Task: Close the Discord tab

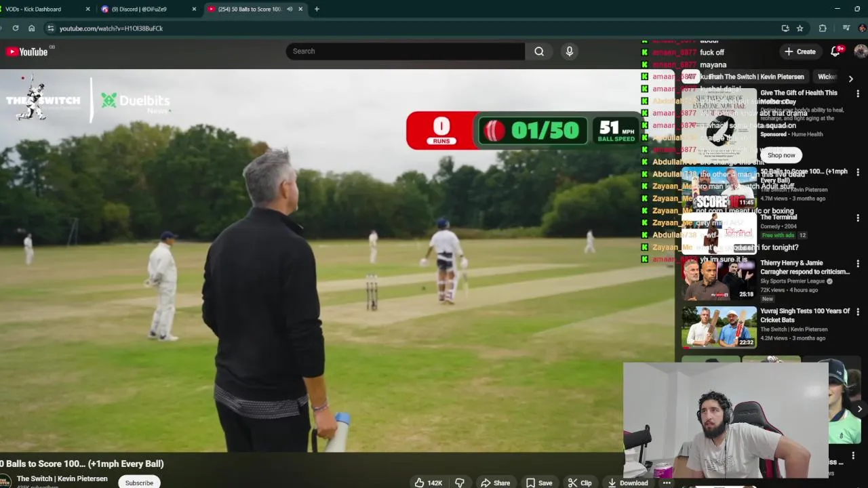Action: coord(195,9)
